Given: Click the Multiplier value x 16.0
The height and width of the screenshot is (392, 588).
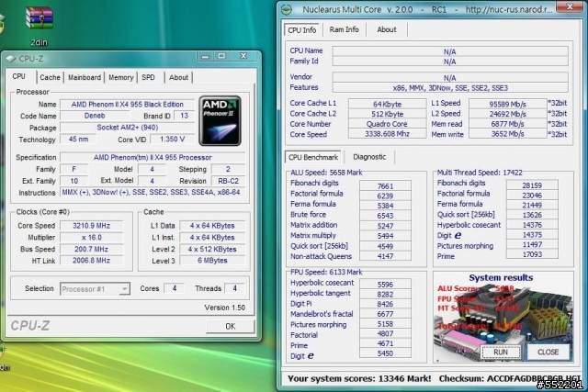Looking at the screenshot, I should 92,237.
